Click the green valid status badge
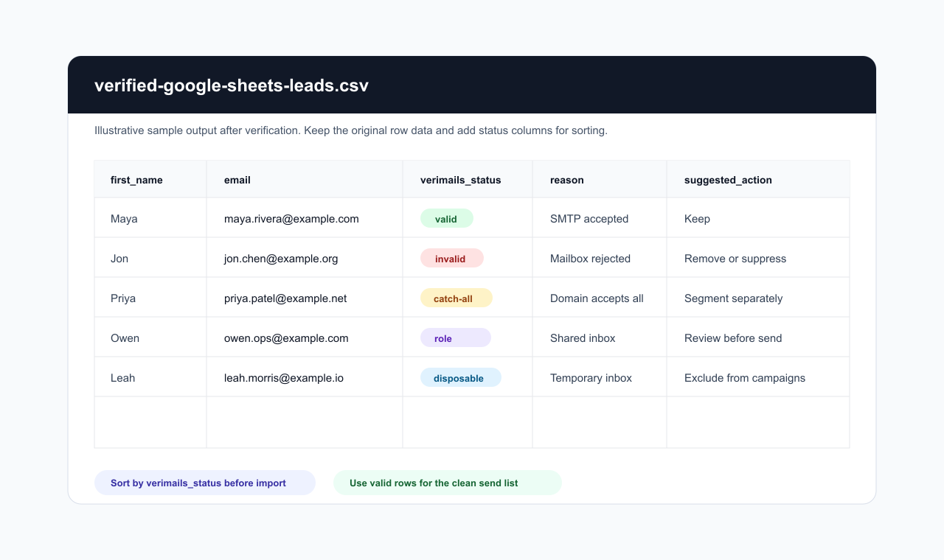The width and height of the screenshot is (944, 560). tap(447, 218)
